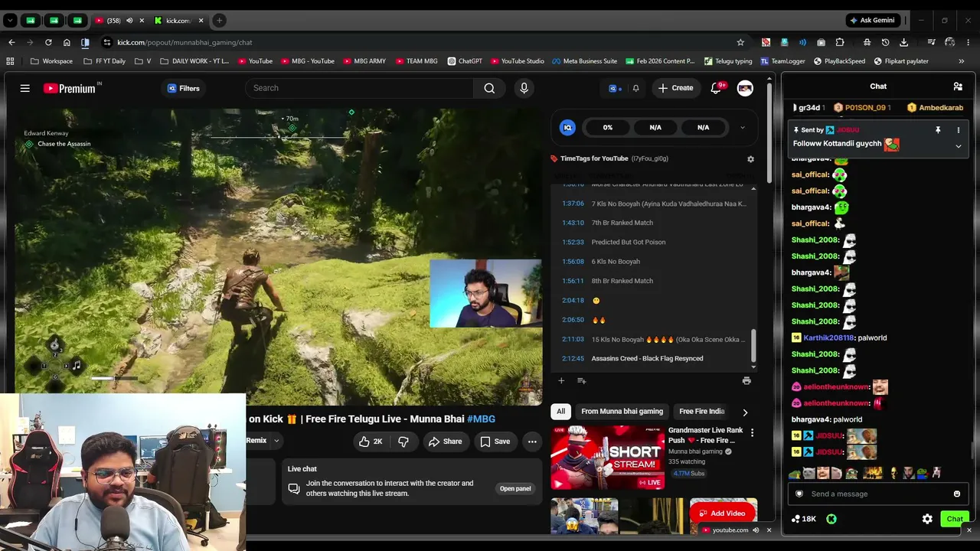Click the print icon in TimeTags panel
Screen dimensions: 980x551
pos(746,380)
